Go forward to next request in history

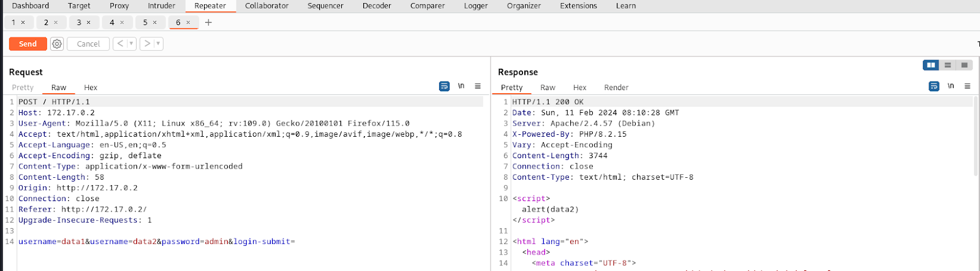146,44
